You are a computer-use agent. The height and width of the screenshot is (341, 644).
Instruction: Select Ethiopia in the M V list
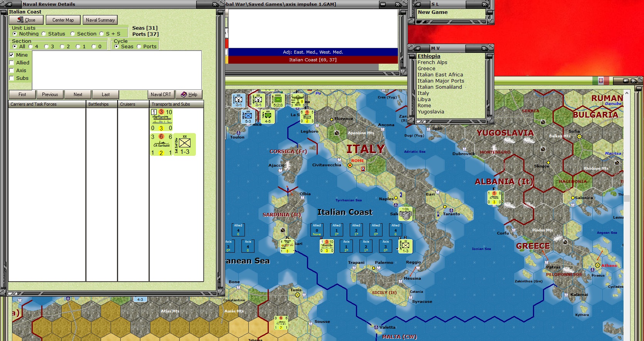(x=429, y=56)
